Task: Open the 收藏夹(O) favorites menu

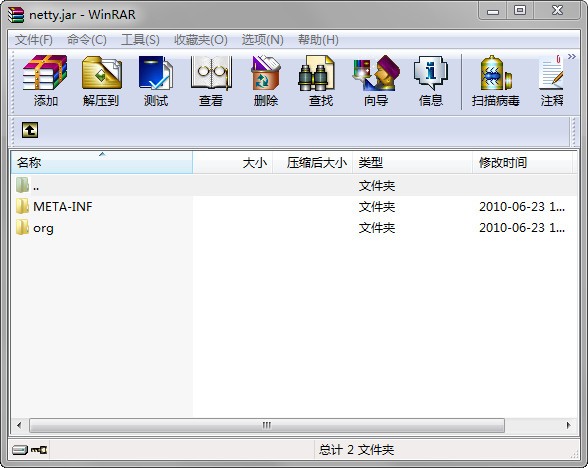Action: tap(201, 39)
